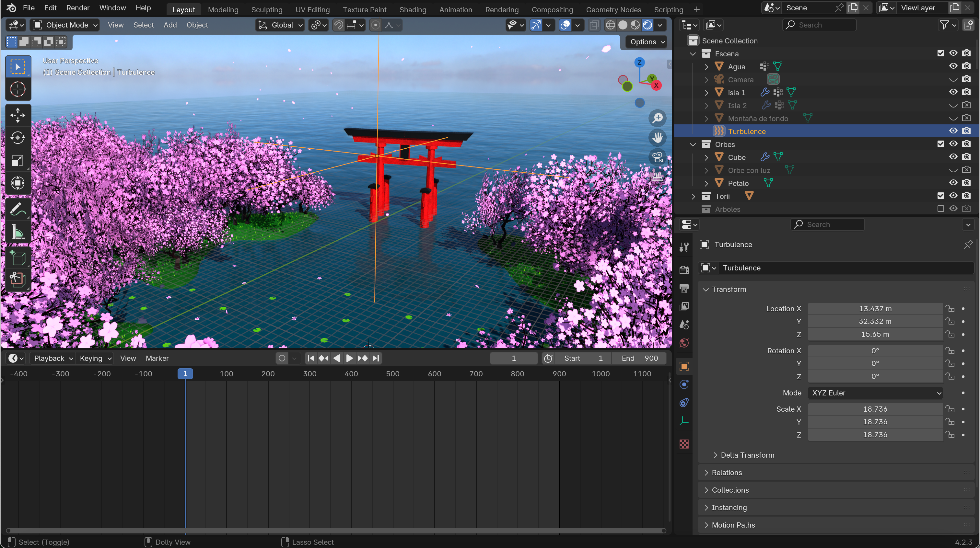Toggle auto keying record button
Screen dimensions: 980x548
282,358
